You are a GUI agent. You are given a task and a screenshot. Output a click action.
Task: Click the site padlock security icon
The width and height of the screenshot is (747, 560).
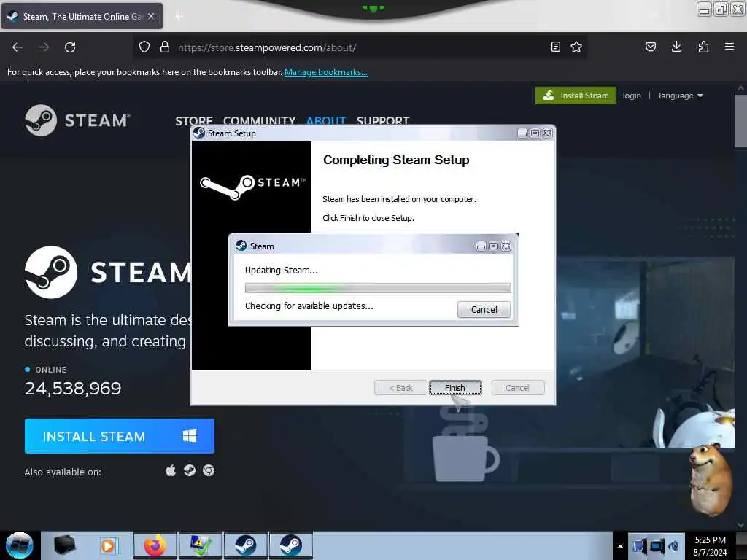pyautogui.click(x=165, y=47)
